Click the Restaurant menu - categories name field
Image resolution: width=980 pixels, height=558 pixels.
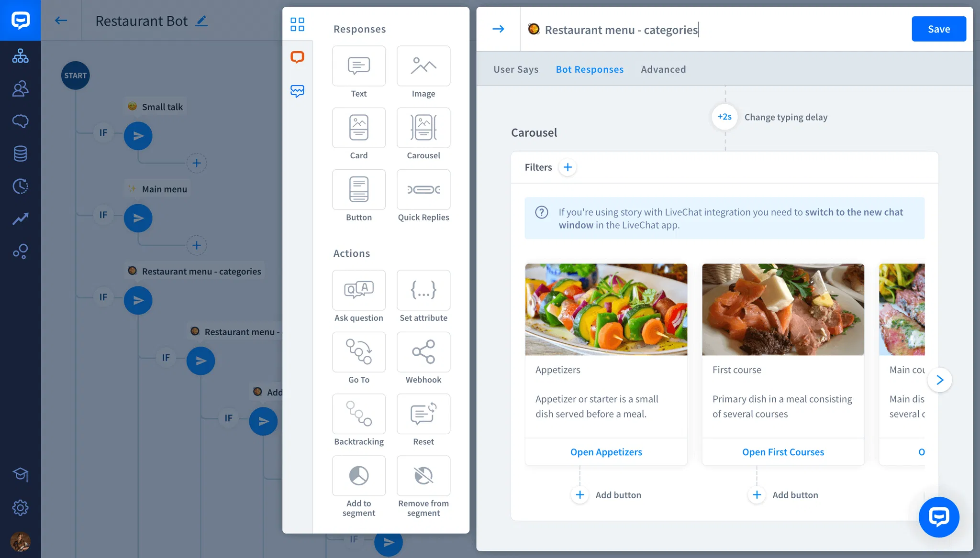tap(621, 30)
